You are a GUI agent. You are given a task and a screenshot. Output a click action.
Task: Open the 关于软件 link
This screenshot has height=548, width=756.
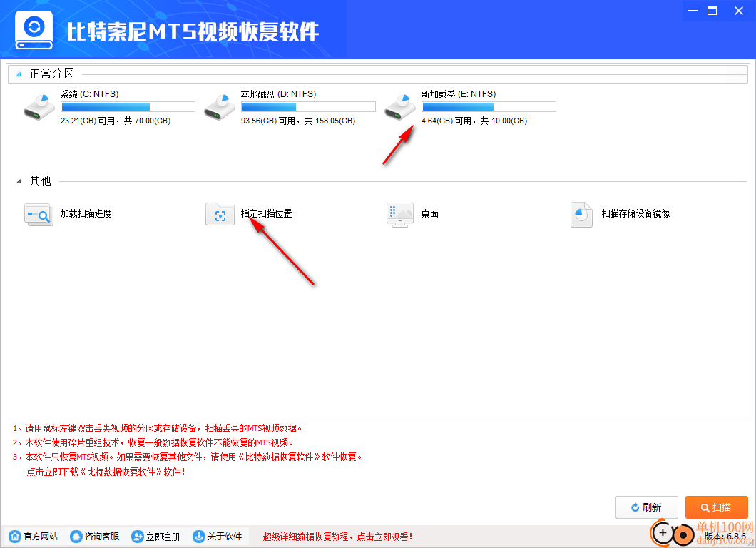(x=224, y=536)
